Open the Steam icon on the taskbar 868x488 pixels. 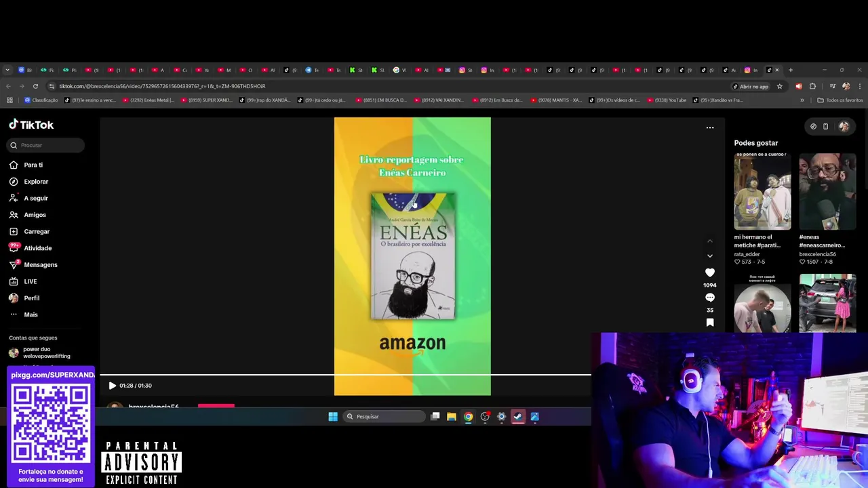(x=518, y=417)
